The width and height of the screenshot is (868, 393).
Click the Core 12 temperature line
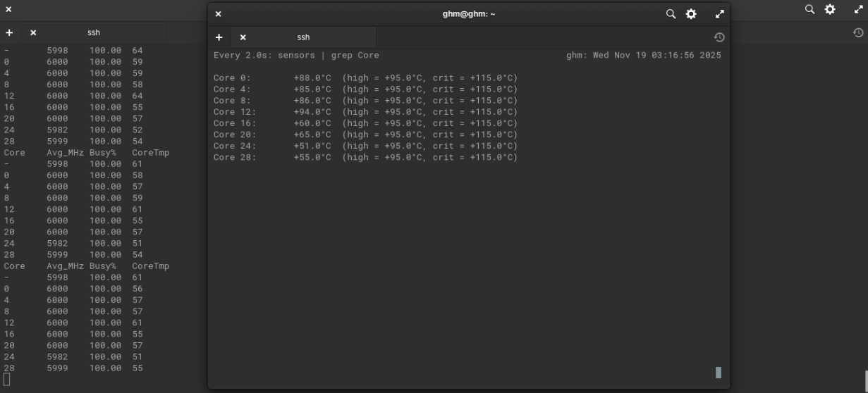tap(365, 112)
